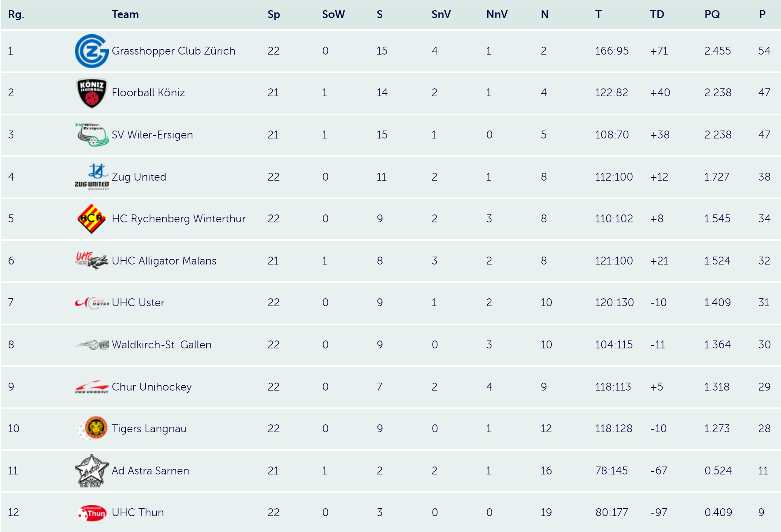Screen dimensions: 781x532
Task: Click the UHC Thun red logo
Action: click(92, 513)
